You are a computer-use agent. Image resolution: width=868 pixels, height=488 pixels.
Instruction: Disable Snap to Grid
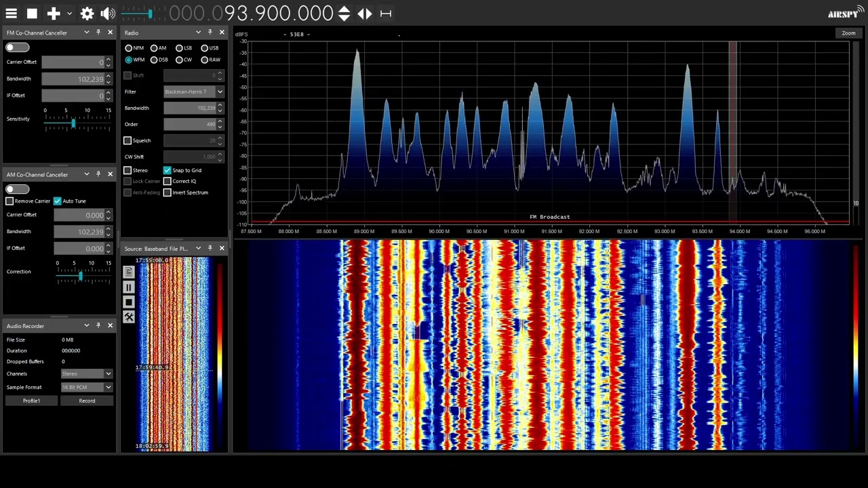click(167, 170)
